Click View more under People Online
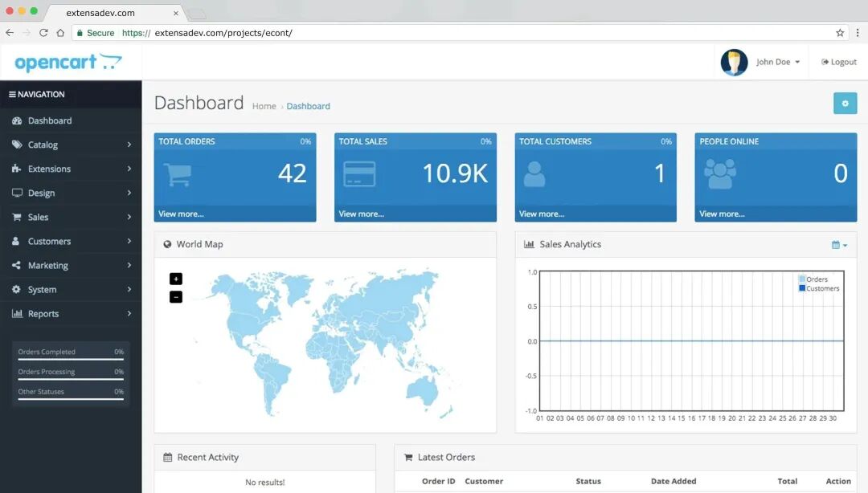The width and height of the screenshot is (868, 493). tap(722, 214)
